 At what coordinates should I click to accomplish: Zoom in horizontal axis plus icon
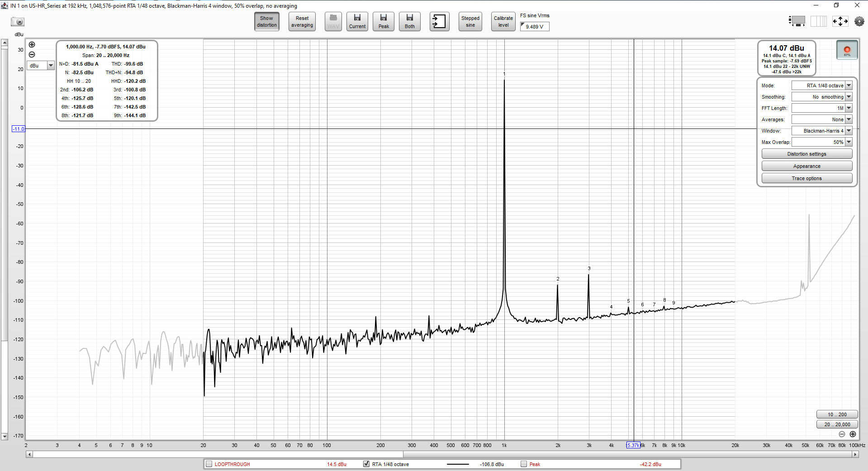click(853, 434)
